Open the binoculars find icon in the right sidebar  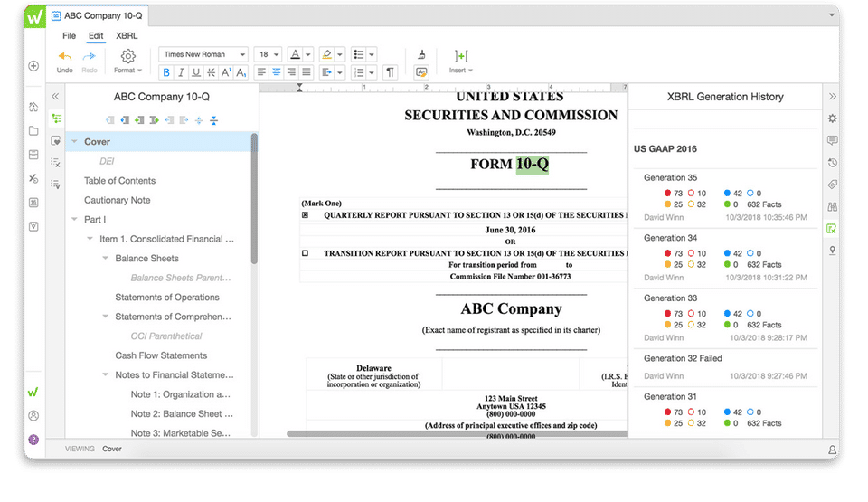tap(832, 206)
